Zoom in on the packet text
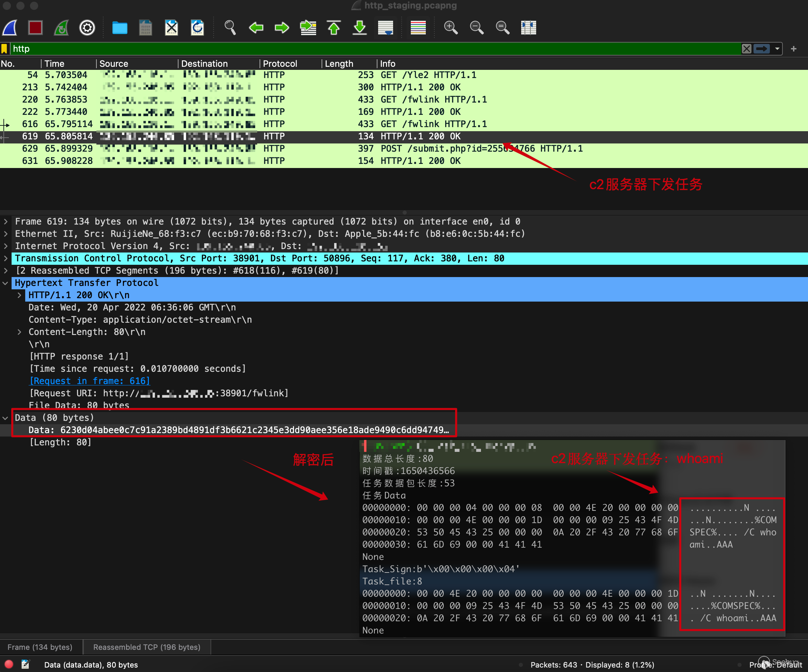The height and width of the screenshot is (672, 808). point(451,28)
